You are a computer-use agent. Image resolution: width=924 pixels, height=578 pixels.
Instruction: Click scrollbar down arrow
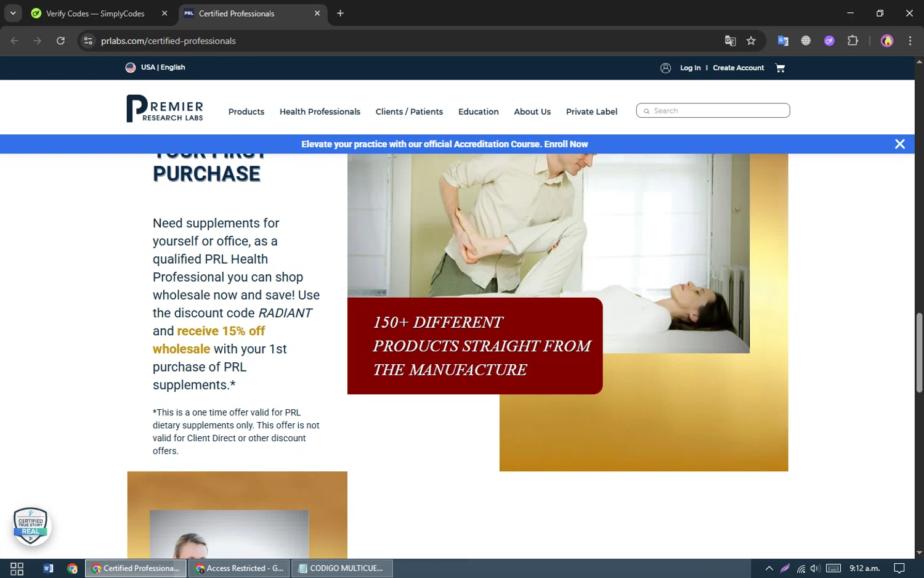[919, 553]
